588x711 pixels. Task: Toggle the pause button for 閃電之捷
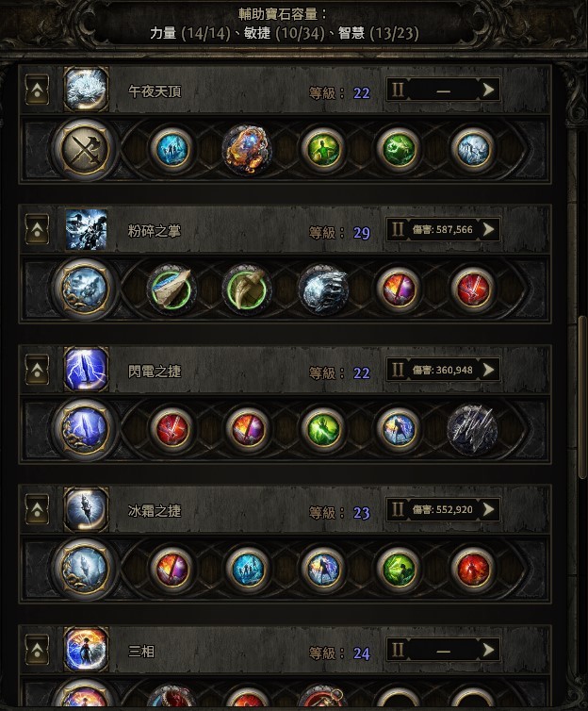(x=398, y=370)
